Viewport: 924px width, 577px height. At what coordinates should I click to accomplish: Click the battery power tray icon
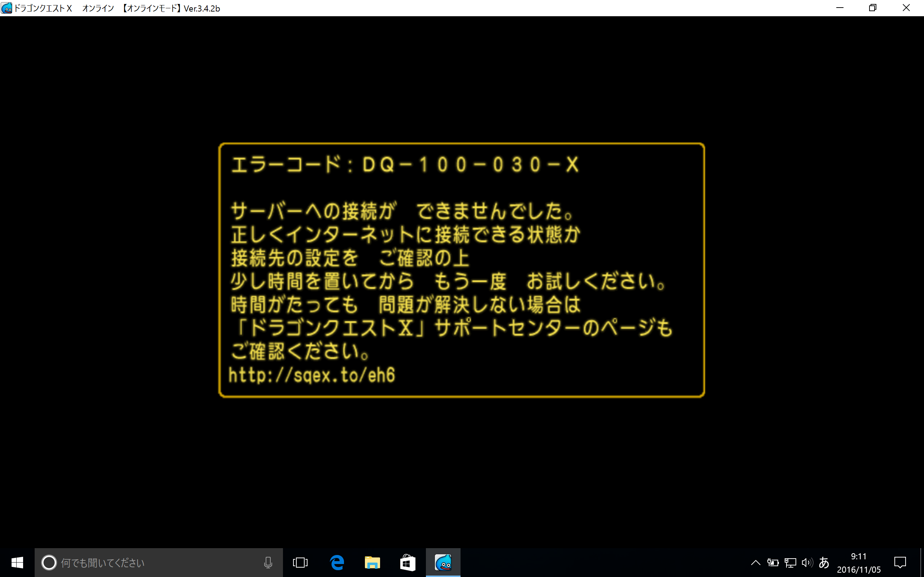coord(773,563)
